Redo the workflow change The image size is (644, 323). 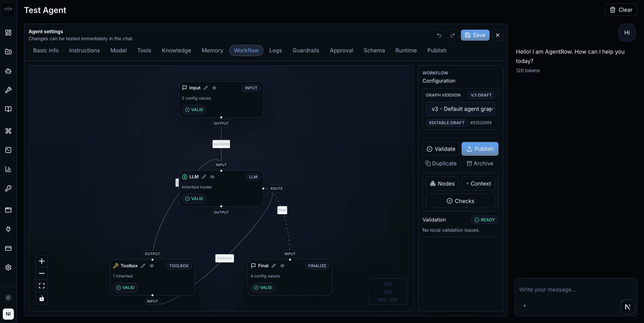point(453,35)
